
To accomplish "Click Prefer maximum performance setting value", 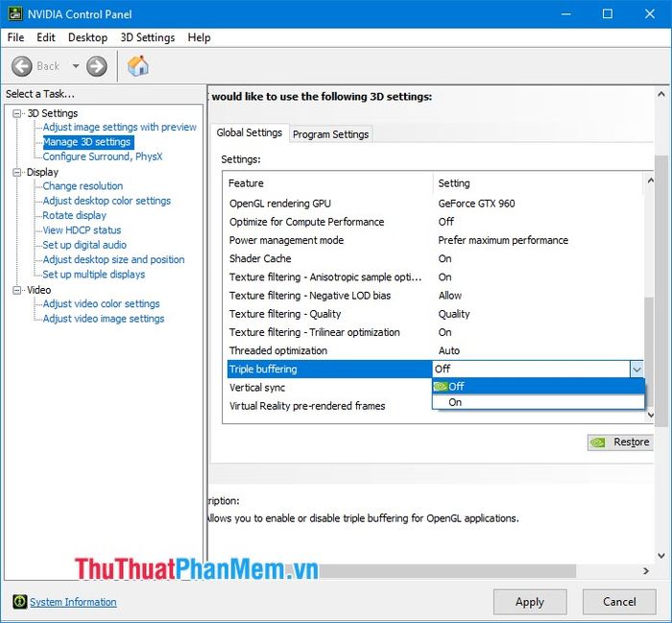I will click(503, 240).
